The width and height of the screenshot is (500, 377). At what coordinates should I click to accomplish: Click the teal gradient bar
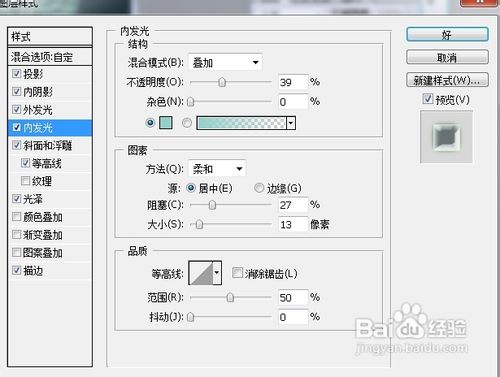(242, 123)
